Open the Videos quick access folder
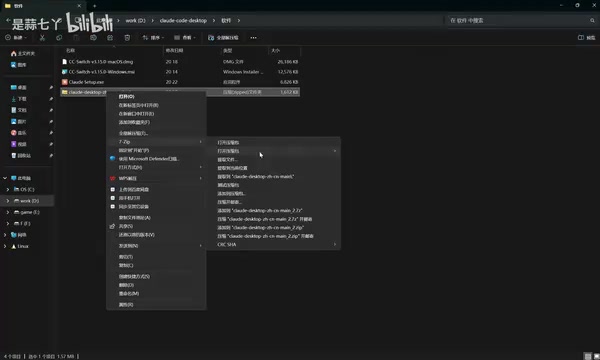The height and width of the screenshot is (360, 600). [x=19, y=144]
